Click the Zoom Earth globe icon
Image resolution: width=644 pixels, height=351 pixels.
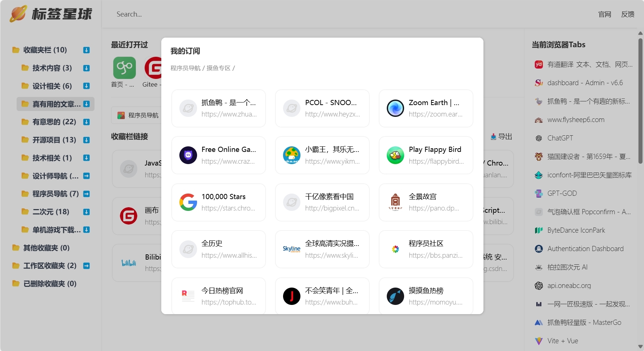point(395,108)
